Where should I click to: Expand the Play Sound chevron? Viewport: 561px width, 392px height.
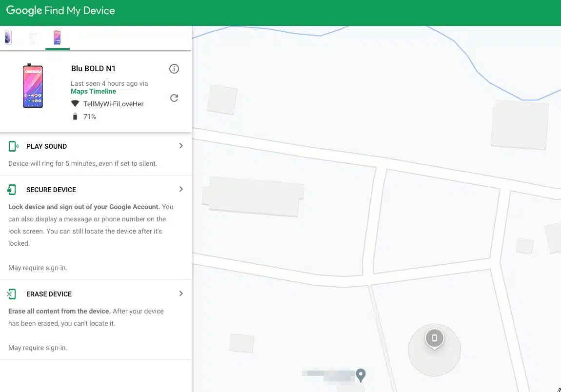tap(181, 146)
